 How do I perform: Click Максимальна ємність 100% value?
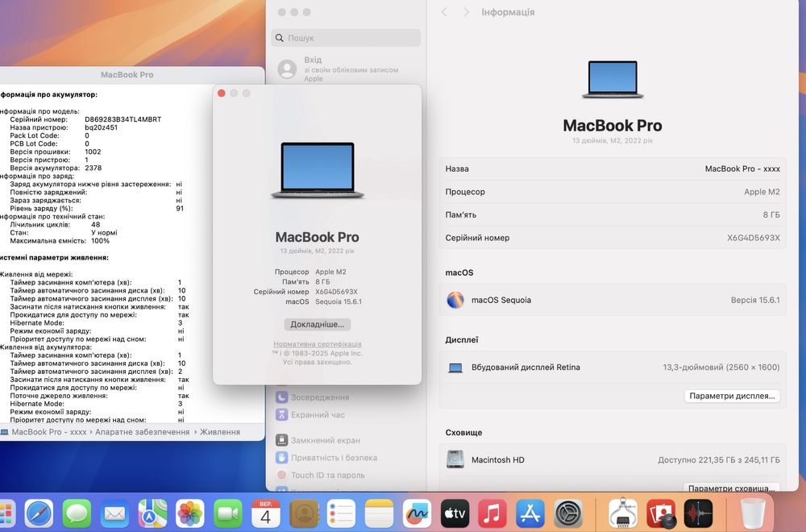[100, 240]
